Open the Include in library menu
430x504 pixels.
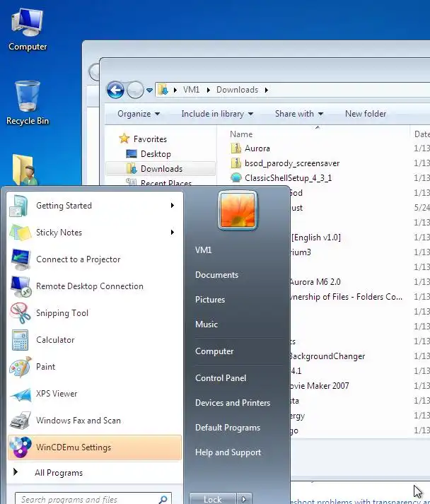(x=217, y=114)
